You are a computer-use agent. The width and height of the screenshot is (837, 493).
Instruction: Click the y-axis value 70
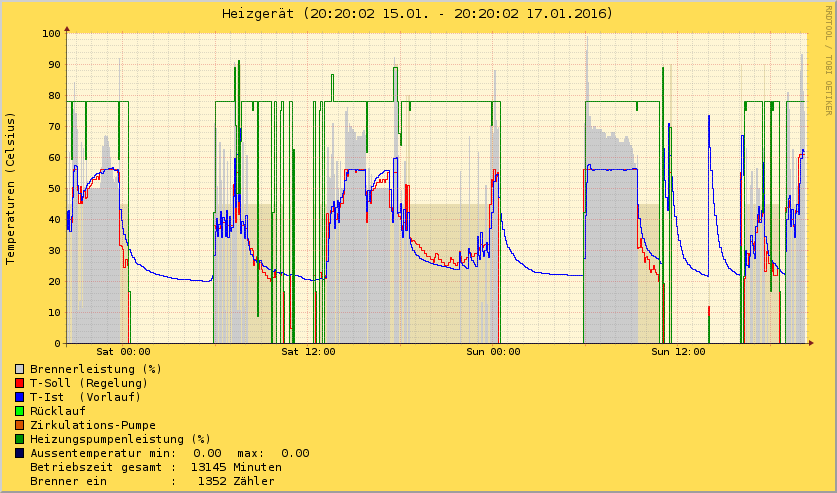(54, 126)
